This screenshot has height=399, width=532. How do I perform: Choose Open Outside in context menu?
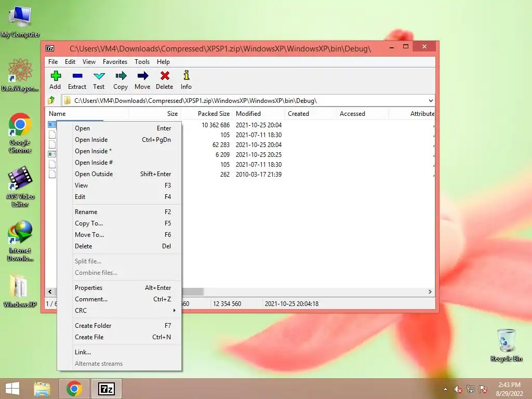coord(120,174)
